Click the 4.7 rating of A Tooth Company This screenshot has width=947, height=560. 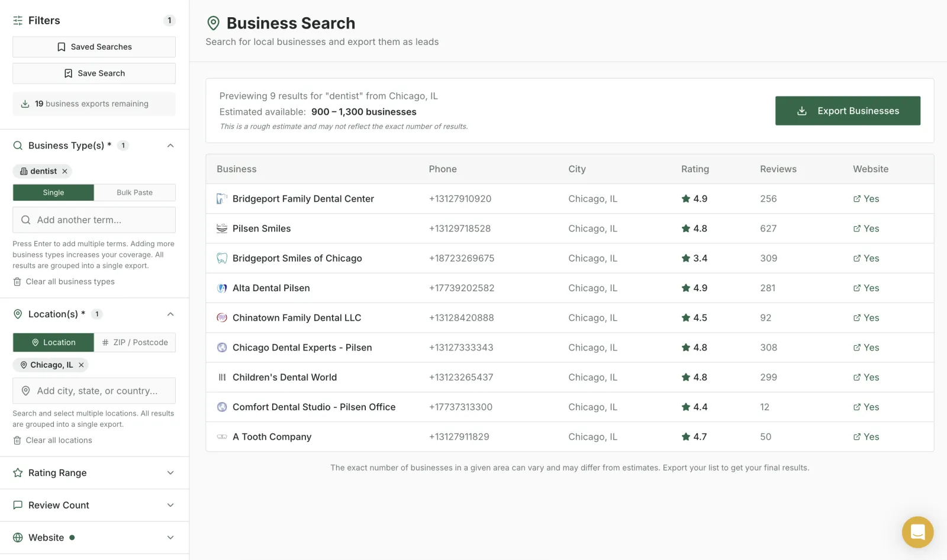click(x=694, y=437)
